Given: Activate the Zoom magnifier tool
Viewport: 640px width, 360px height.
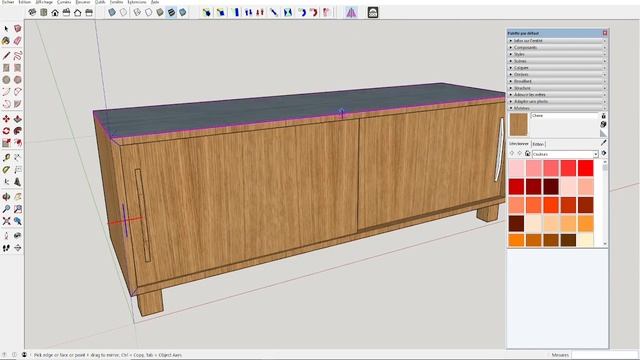Looking at the screenshot, I should coord(6,209).
